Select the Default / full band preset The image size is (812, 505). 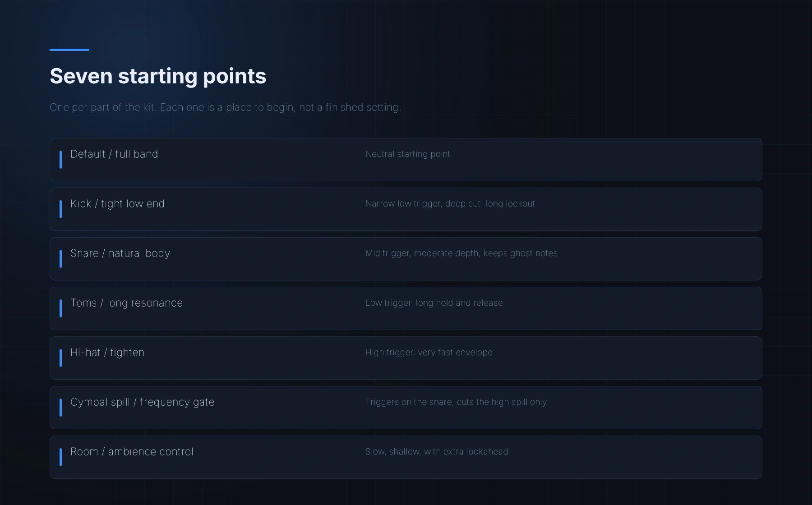click(406, 160)
